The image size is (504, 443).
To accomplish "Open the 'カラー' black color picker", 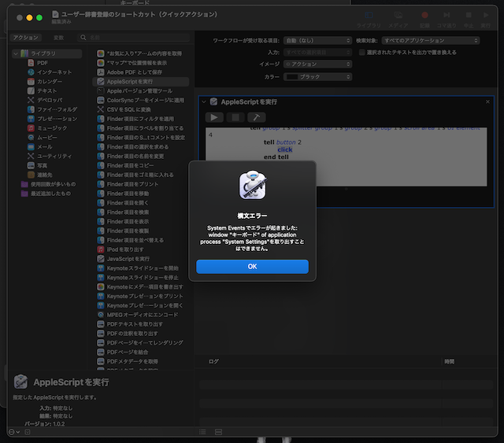I will click(x=317, y=77).
